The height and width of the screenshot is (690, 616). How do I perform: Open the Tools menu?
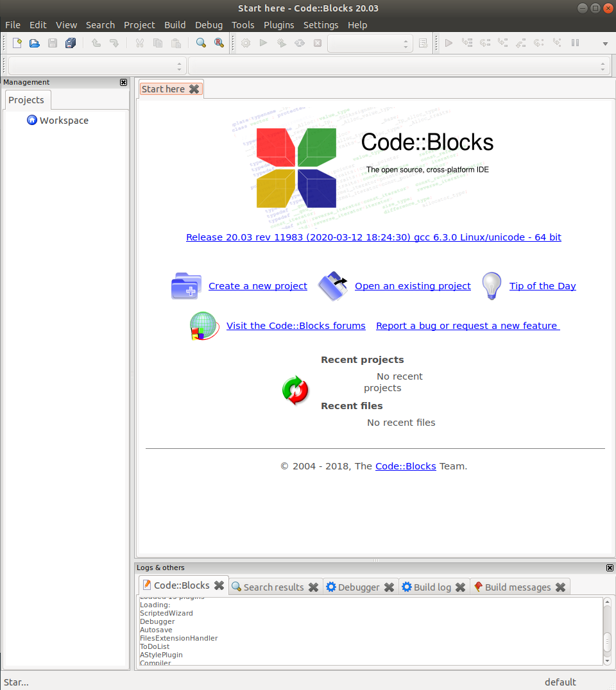coord(243,25)
